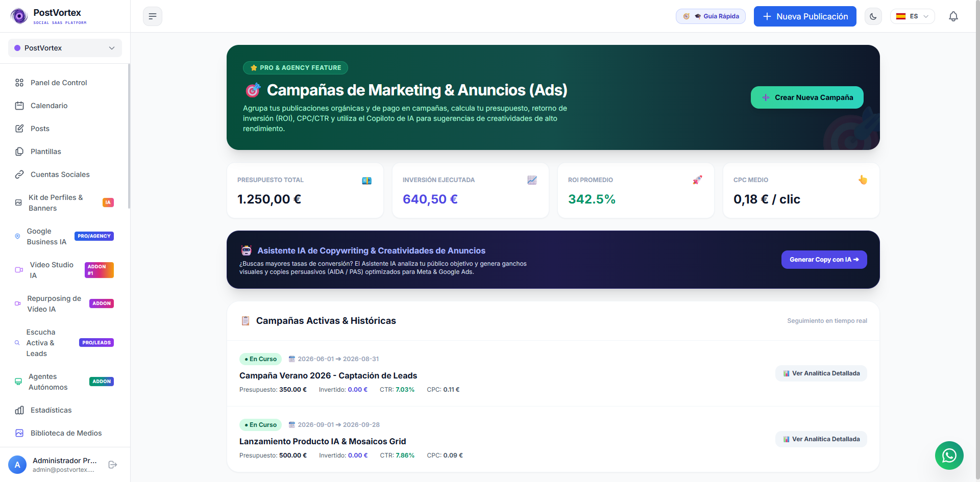980x482 pixels.
Task: Click the Cuentas Sociales link icon
Action: (x=19, y=174)
